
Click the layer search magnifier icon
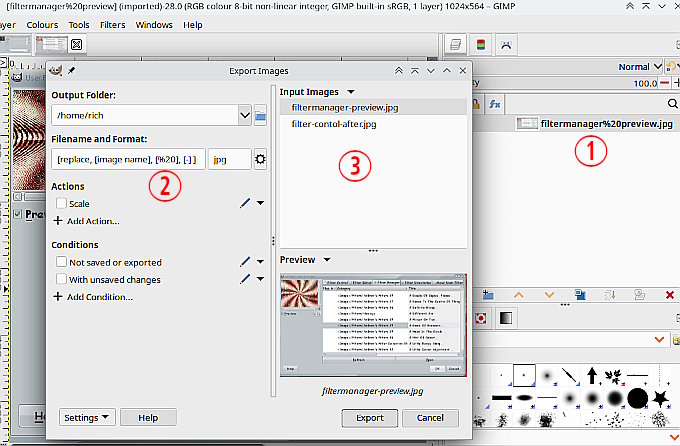672,104
